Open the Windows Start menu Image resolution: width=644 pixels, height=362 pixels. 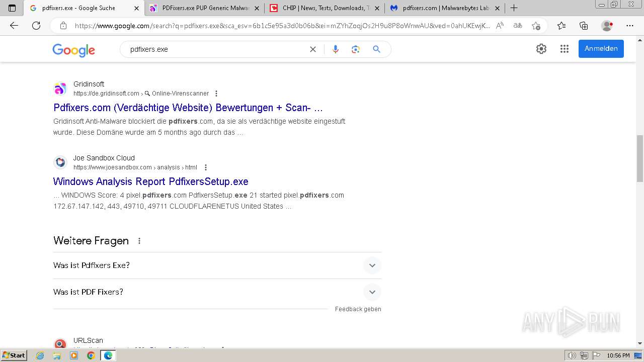coord(14,355)
